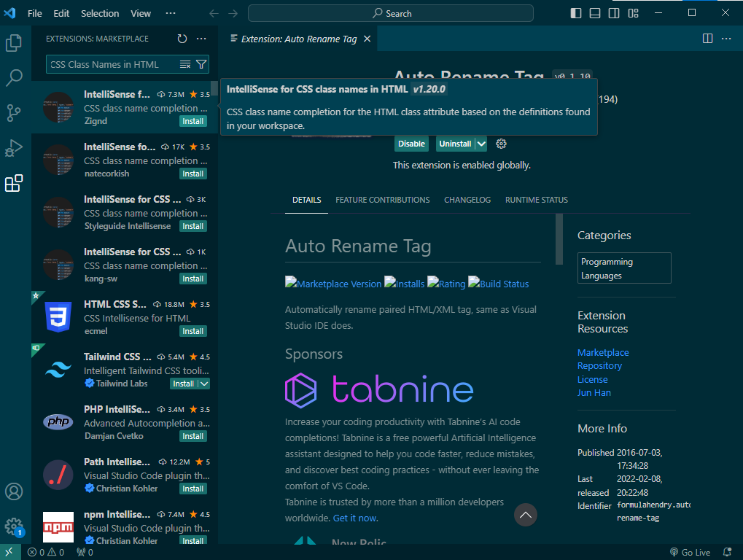The image size is (743, 560).
Task: Select the Extensions view icon
Action: click(x=14, y=183)
